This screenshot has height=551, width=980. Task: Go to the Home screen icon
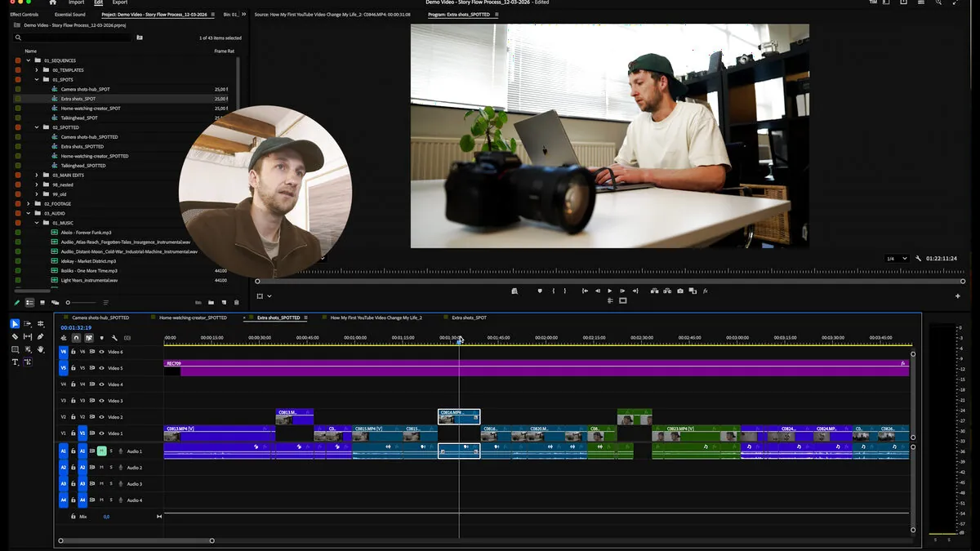(53, 2)
